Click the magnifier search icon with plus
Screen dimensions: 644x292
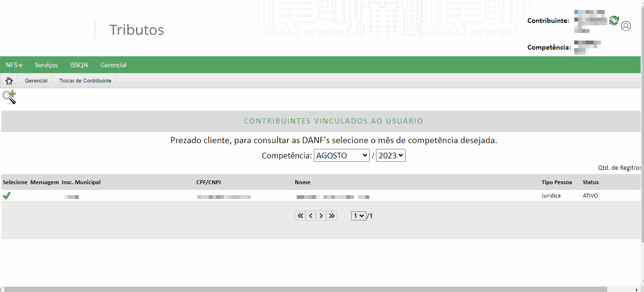[x=9, y=97]
